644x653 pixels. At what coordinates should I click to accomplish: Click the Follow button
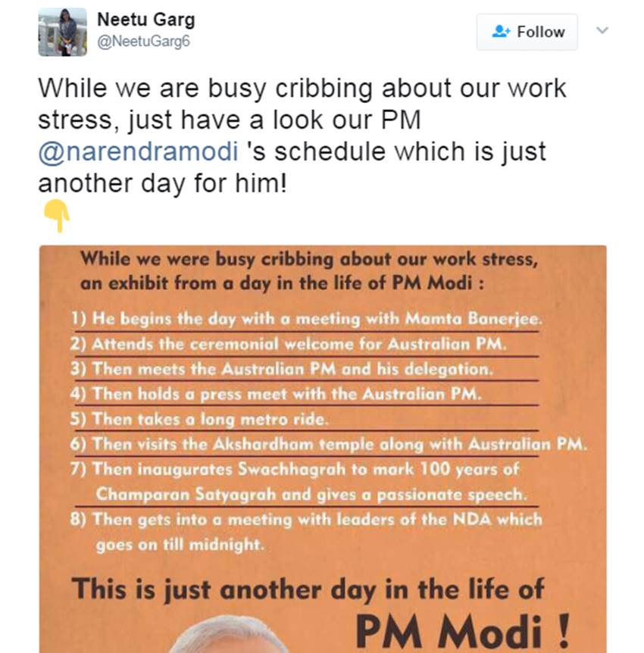(x=527, y=32)
